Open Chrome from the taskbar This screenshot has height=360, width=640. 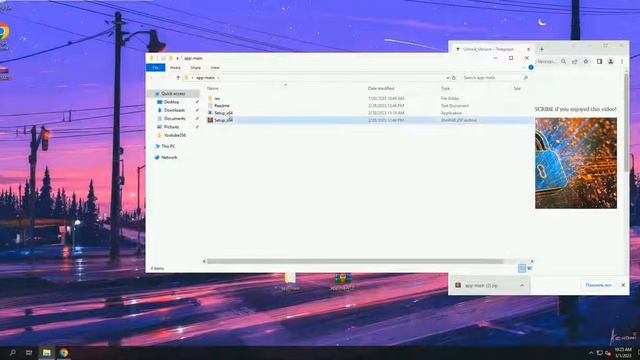pos(63,353)
